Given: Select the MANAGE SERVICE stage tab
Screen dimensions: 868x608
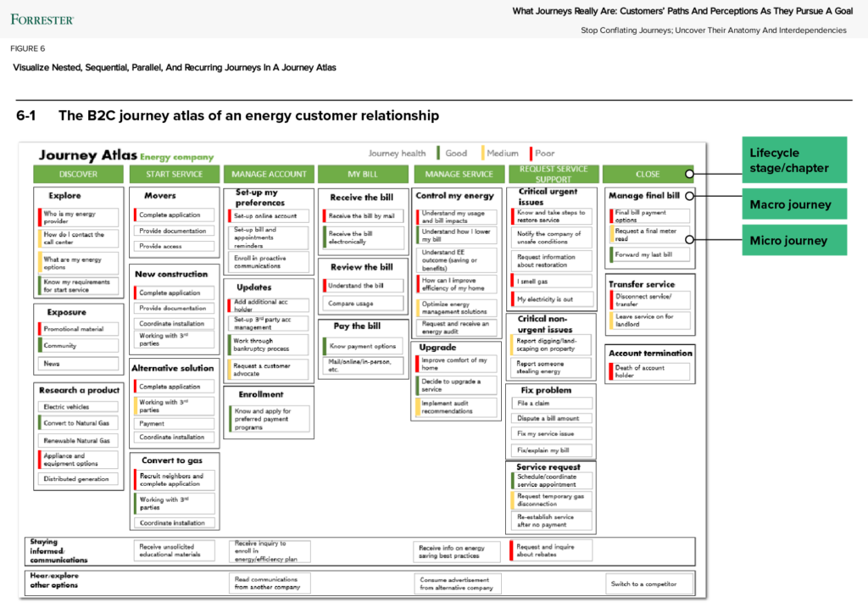Looking at the screenshot, I should 458,174.
